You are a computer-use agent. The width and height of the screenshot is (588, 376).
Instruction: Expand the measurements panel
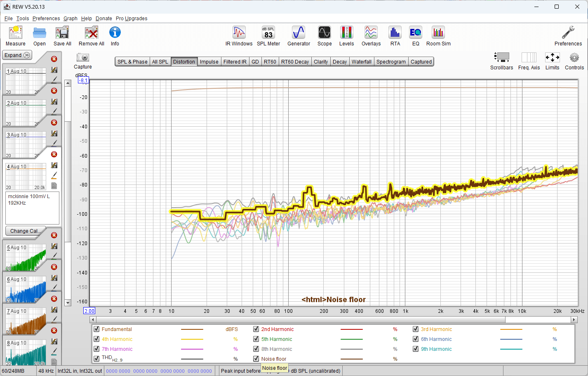pyautogui.click(x=17, y=55)
